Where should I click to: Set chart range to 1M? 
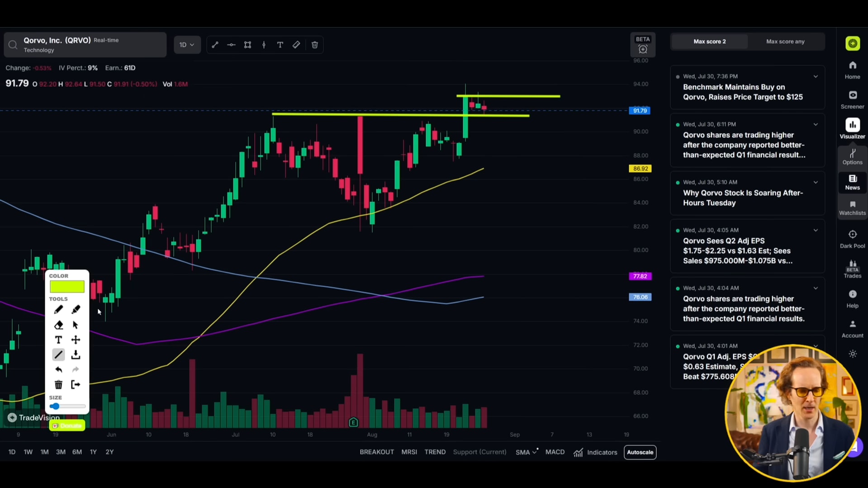tap(44, 452)
